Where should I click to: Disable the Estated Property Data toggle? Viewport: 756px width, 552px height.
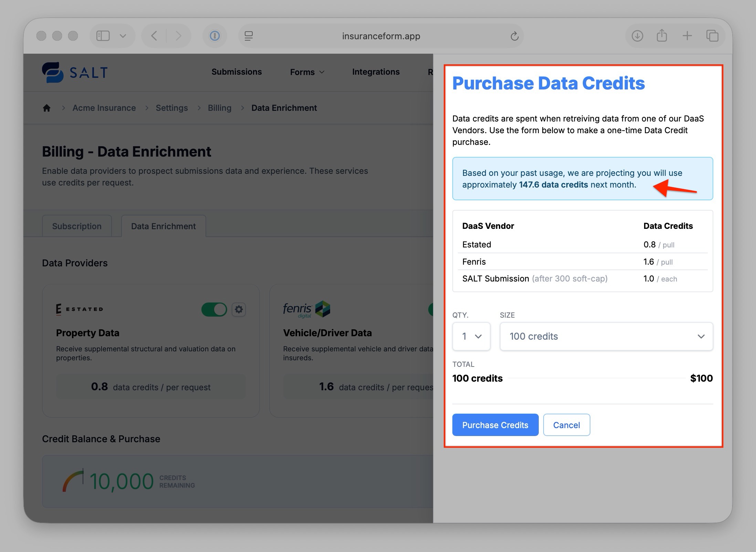pyautogui.click(x=214, y=309)
